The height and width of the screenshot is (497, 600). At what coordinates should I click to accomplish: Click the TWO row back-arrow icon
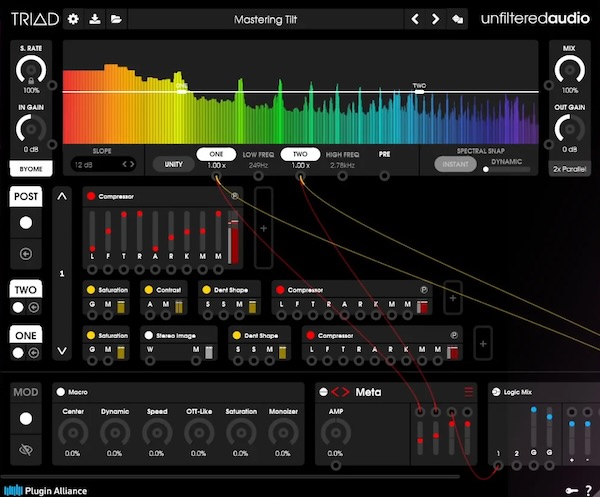(34, 307)
